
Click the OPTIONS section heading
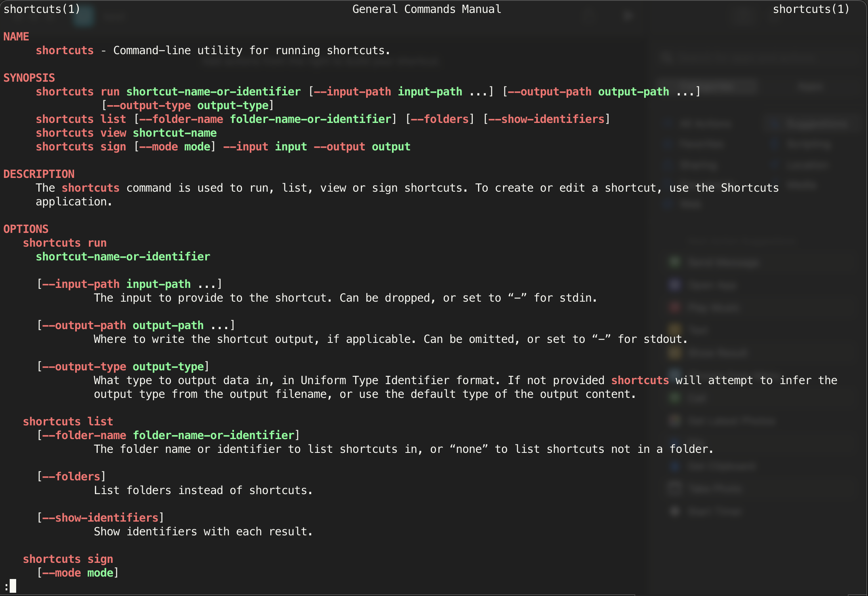tap(26, 229)
